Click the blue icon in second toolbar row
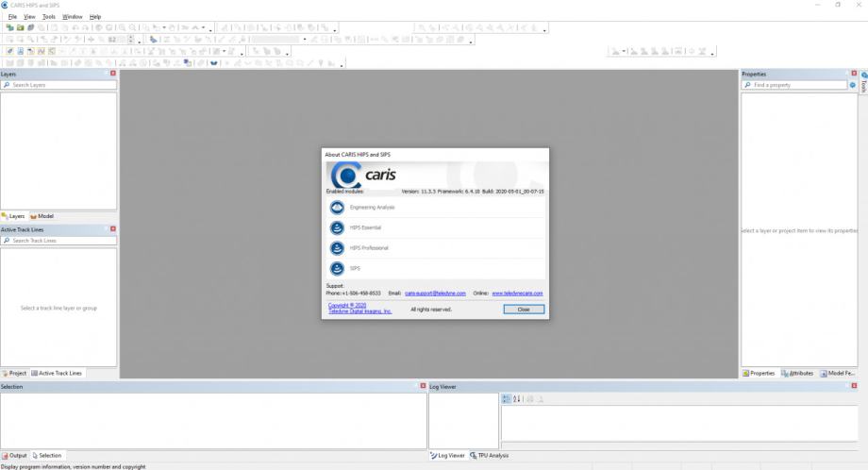 [x=154, y=40]
